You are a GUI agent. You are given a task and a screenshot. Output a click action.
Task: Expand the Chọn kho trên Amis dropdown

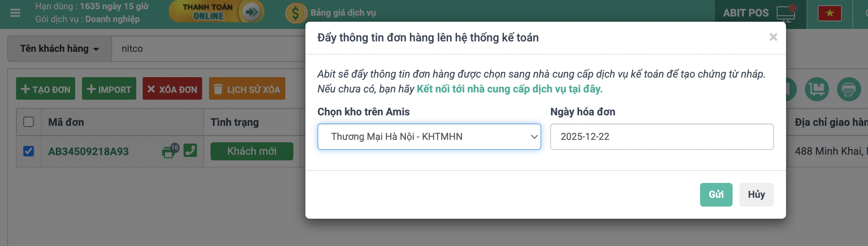[x=429, y=137]
